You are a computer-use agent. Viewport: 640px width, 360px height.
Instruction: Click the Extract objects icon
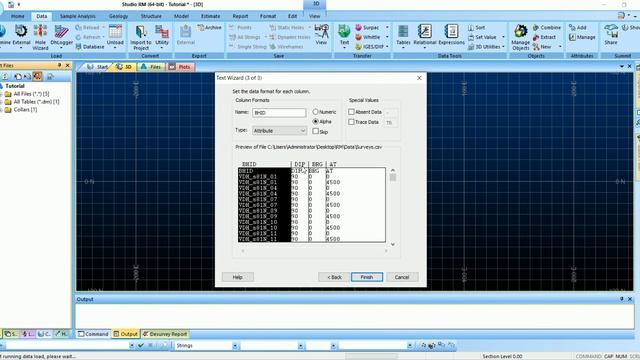[x=544, y=37]
